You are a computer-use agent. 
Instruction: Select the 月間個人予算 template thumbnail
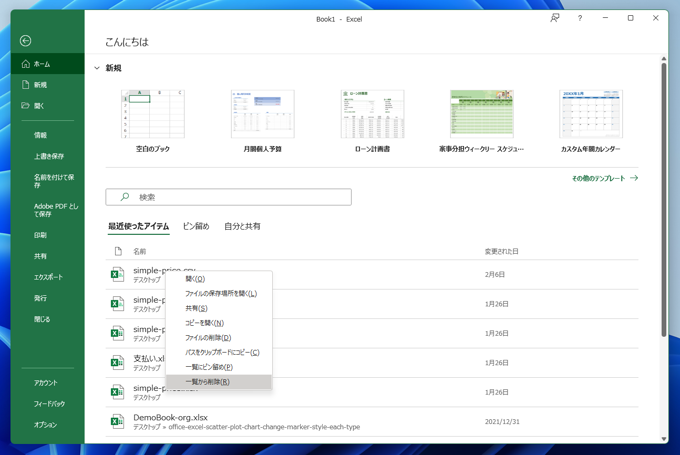262,114
